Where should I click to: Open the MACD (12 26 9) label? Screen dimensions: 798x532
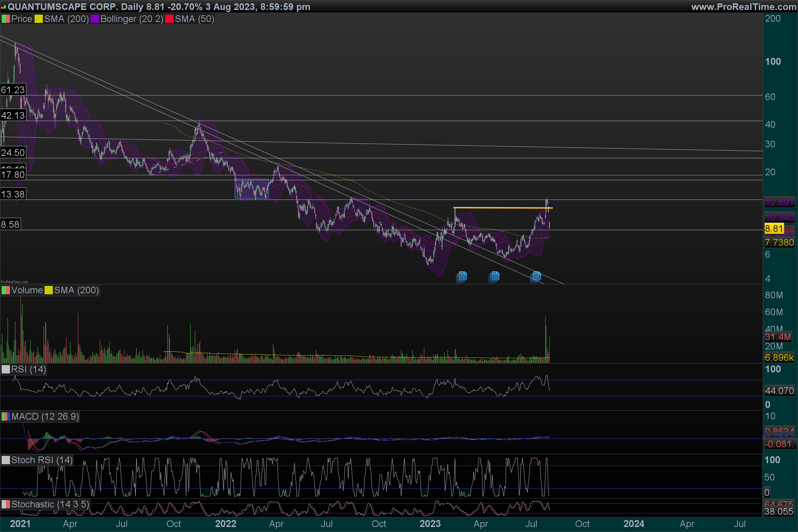pyautogui.click(x=45, y=417)
